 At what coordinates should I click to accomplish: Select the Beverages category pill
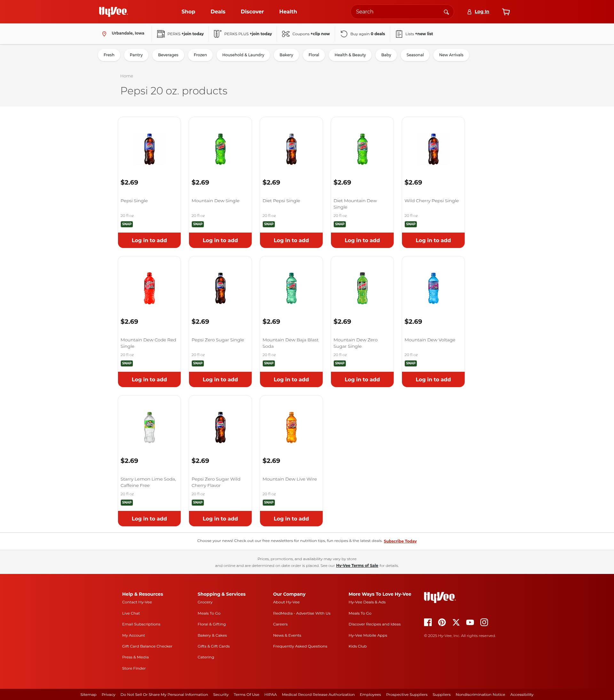pos(168,55)
